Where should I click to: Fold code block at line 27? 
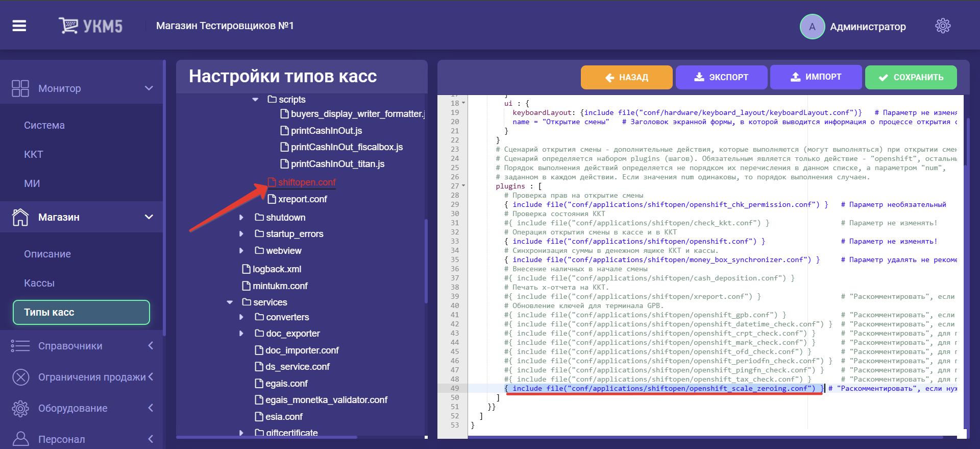[463, 186]
